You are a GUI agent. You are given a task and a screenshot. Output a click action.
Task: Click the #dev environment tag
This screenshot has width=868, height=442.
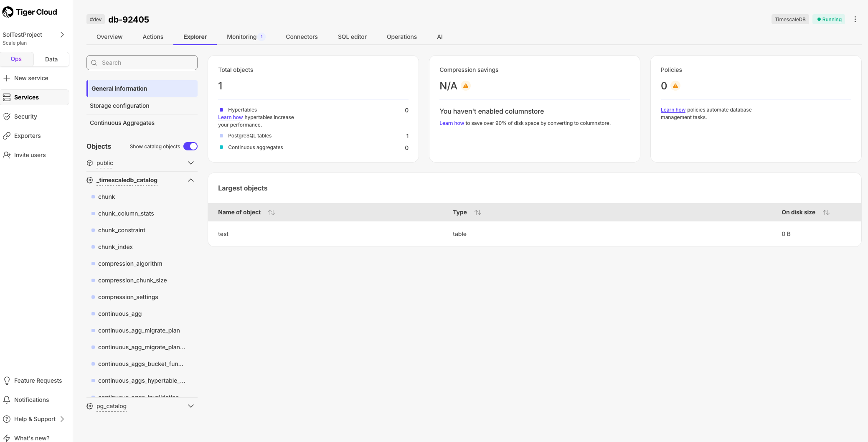[x=96, y=19]
